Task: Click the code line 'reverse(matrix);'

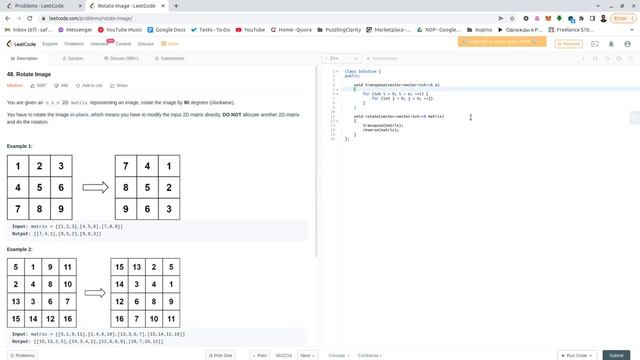Action: [x=380, y=130]
